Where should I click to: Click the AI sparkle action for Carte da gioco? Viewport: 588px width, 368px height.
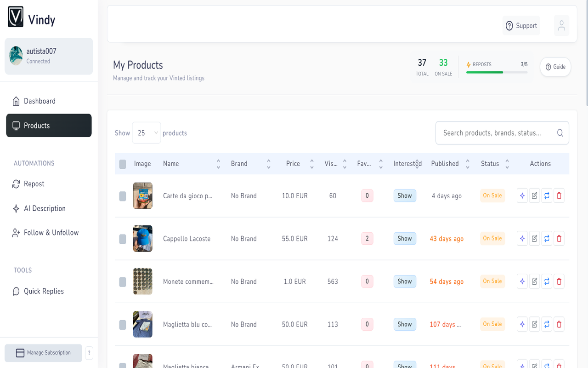(522, 195)
